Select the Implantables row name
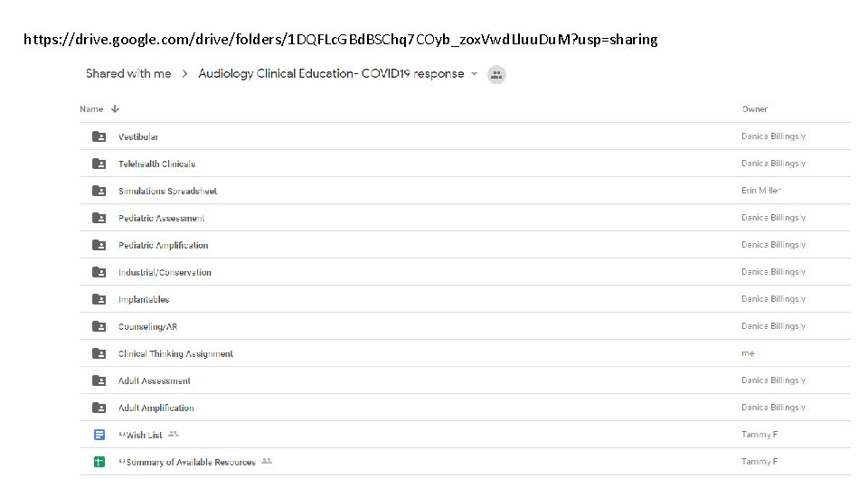The width and height of the screenshot is (868, 488). click(x=144, y=299)
